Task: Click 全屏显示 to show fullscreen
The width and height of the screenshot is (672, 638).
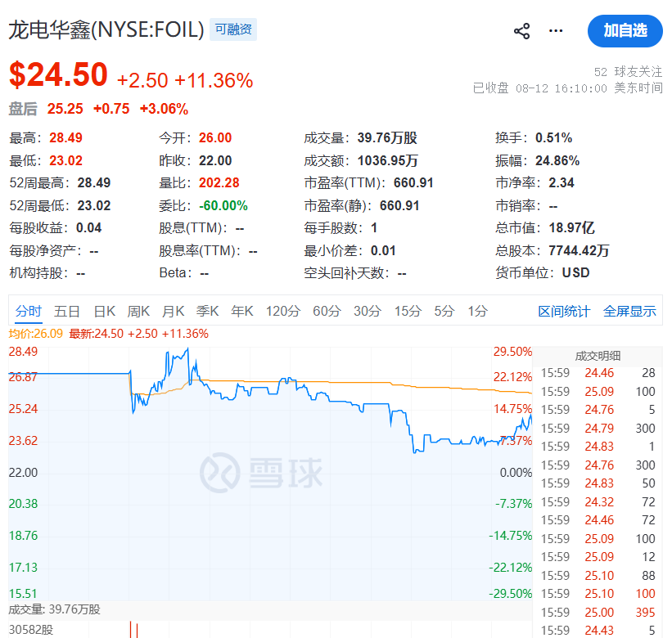Action: (x=629, y=312)
